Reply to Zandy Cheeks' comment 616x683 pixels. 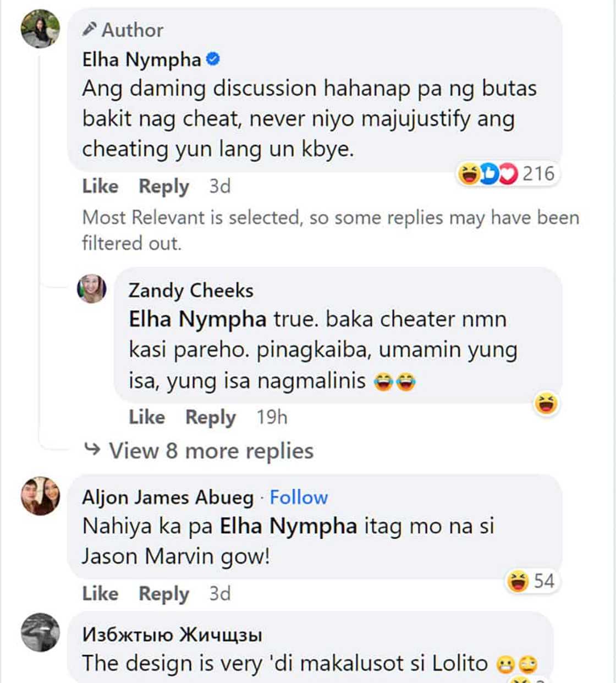pos(210,417)
